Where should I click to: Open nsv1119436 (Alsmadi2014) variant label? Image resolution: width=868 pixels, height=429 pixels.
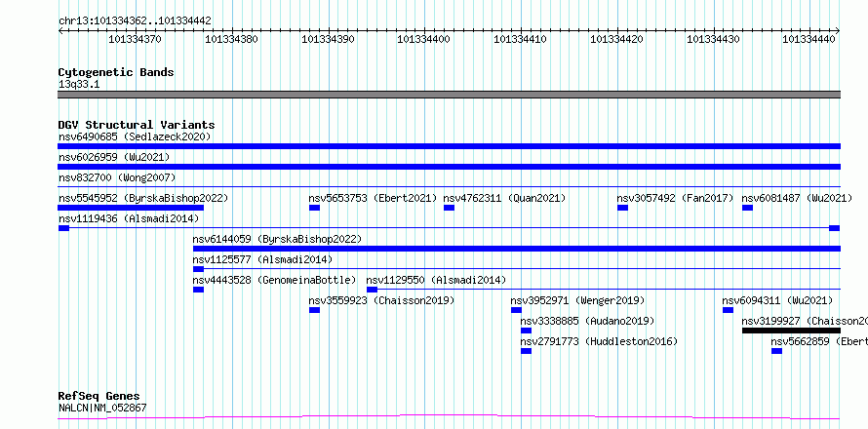[x=129, y=218]
